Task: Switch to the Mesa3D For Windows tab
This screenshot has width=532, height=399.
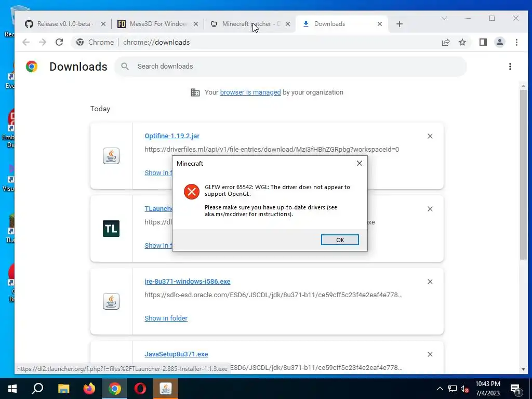Action: point(158,24)
